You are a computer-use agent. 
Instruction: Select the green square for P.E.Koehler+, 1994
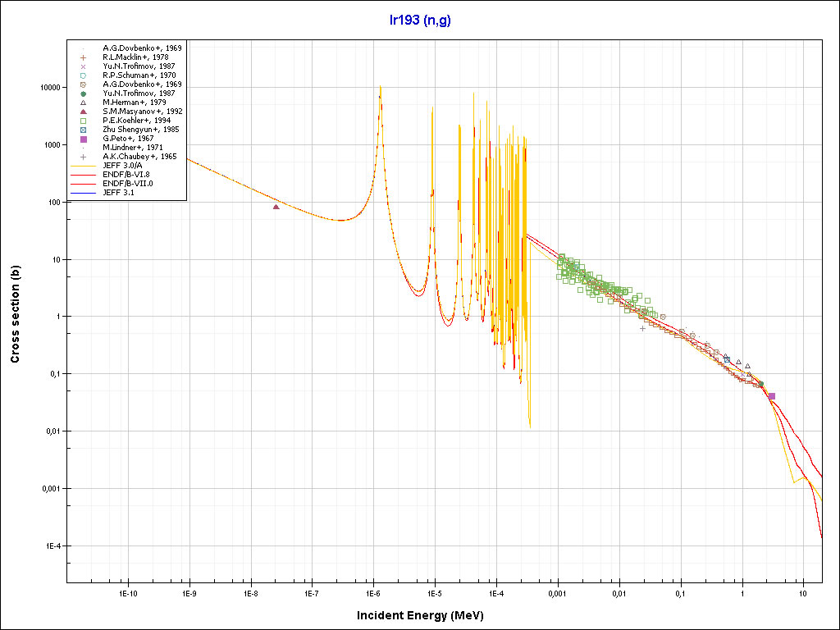(83, 121)
